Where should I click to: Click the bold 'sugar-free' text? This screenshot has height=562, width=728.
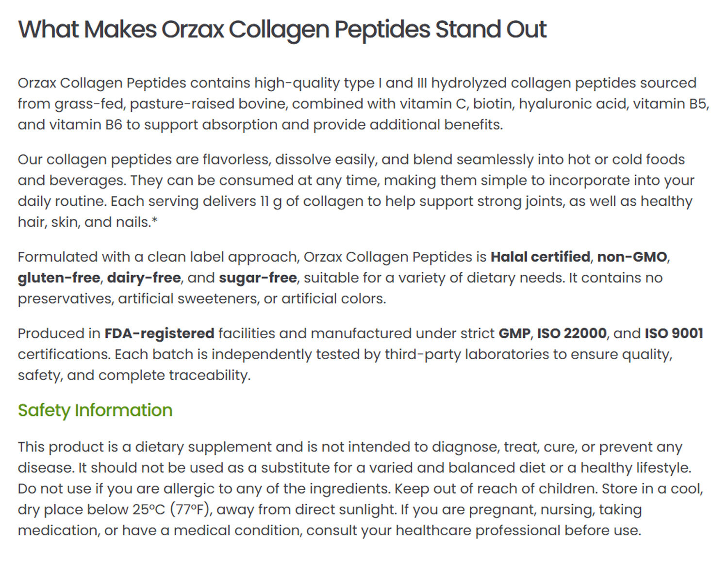coord(258,278)
